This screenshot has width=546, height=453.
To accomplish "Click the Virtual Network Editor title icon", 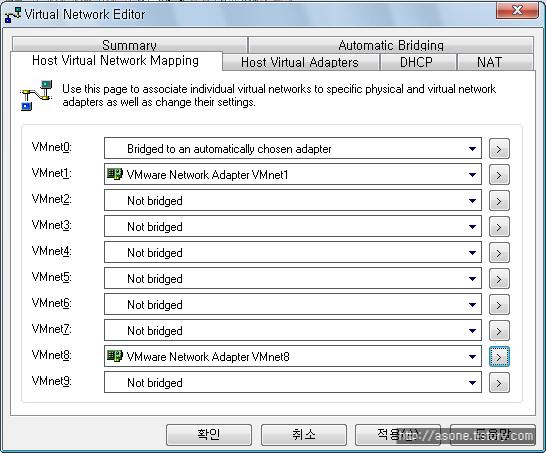I will [13, 15].
